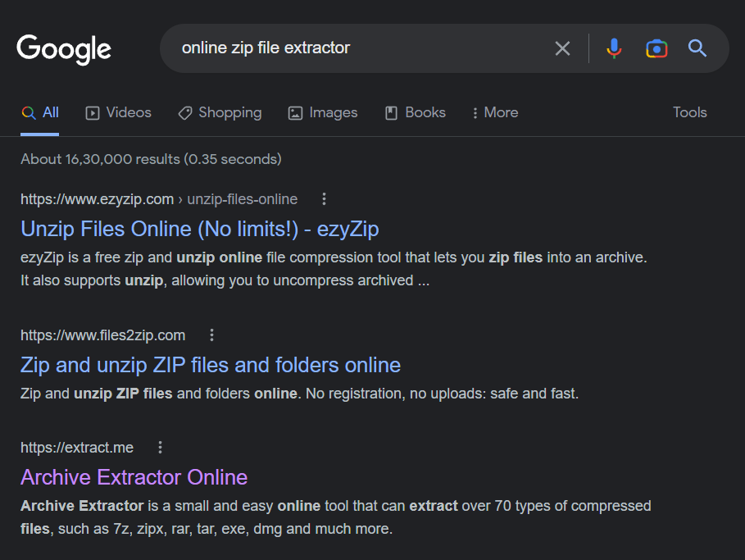745x560 pixels.
Task: Switch to the Books search tab
Action: coord(415,112)
